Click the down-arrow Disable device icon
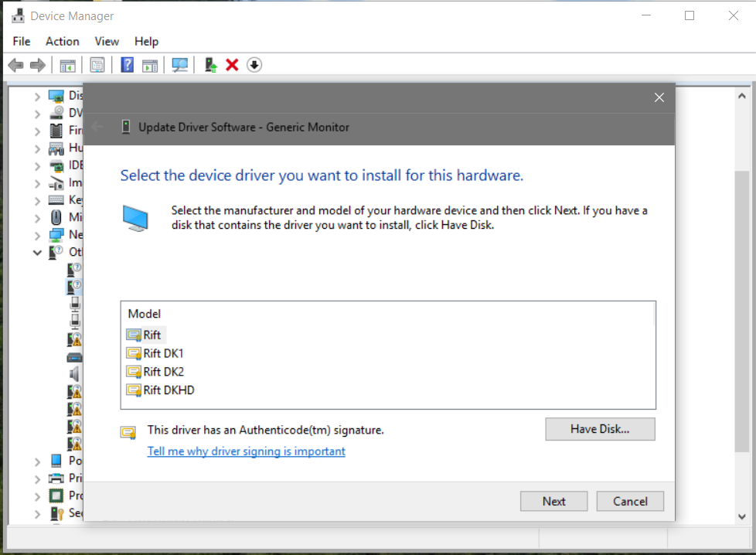Image resolution: width=756 pixels, height=555 pixels. tap(254, 66)
